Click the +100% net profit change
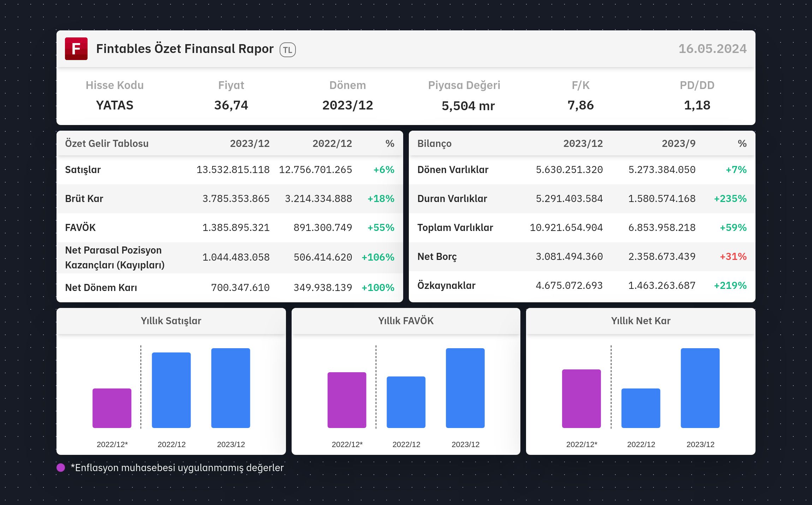The height and width of the screenshot is (505, 812). pyautogui.click(x=378, y=287)
